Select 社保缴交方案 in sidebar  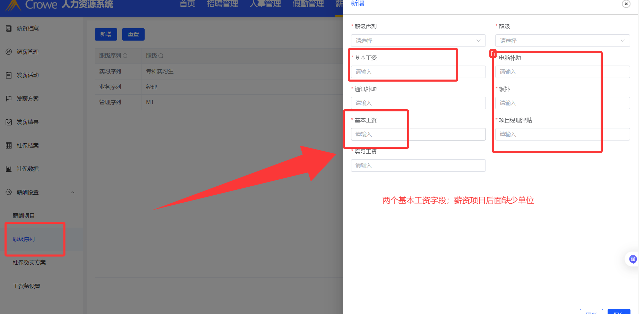(x=29, y=263)
